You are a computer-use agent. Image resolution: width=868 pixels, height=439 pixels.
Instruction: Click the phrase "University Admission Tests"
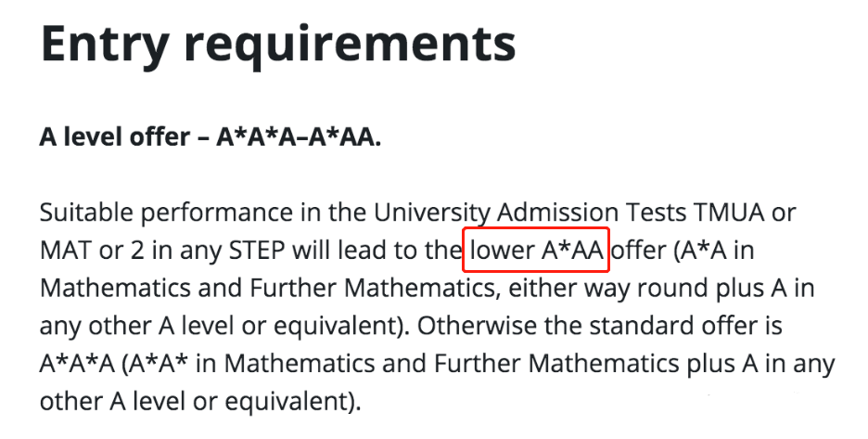point(530,213)
